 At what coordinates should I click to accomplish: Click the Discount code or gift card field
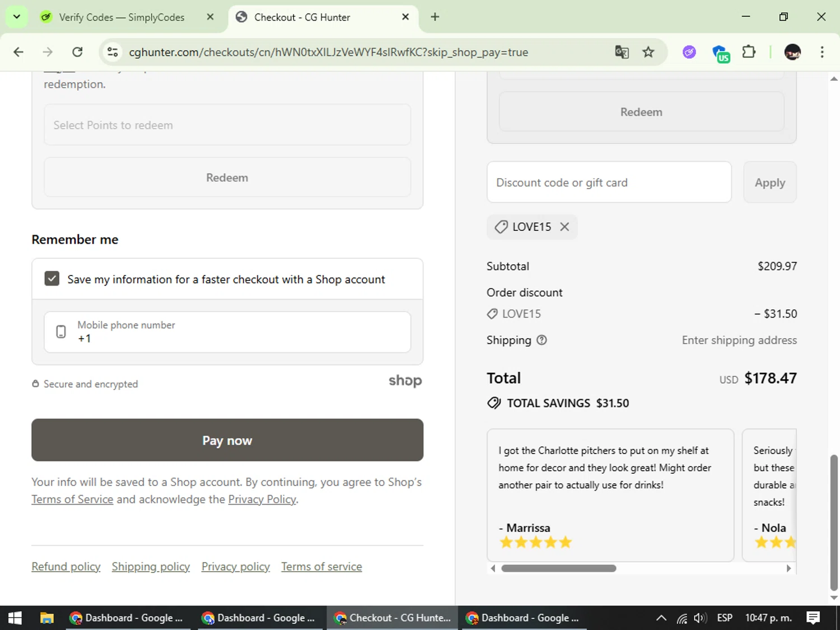click(x=609, y=183)
